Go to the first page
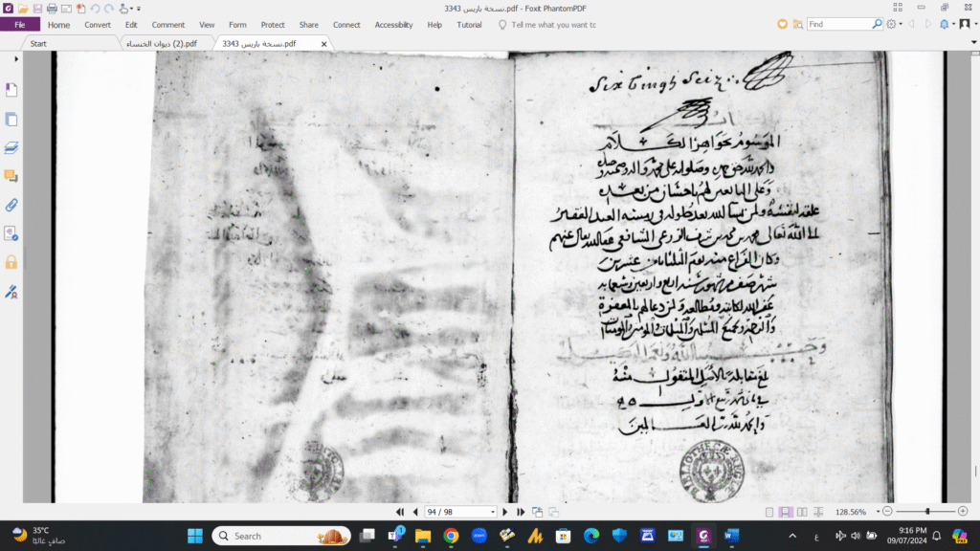The image size is (980, 551). tap(400, 512)
